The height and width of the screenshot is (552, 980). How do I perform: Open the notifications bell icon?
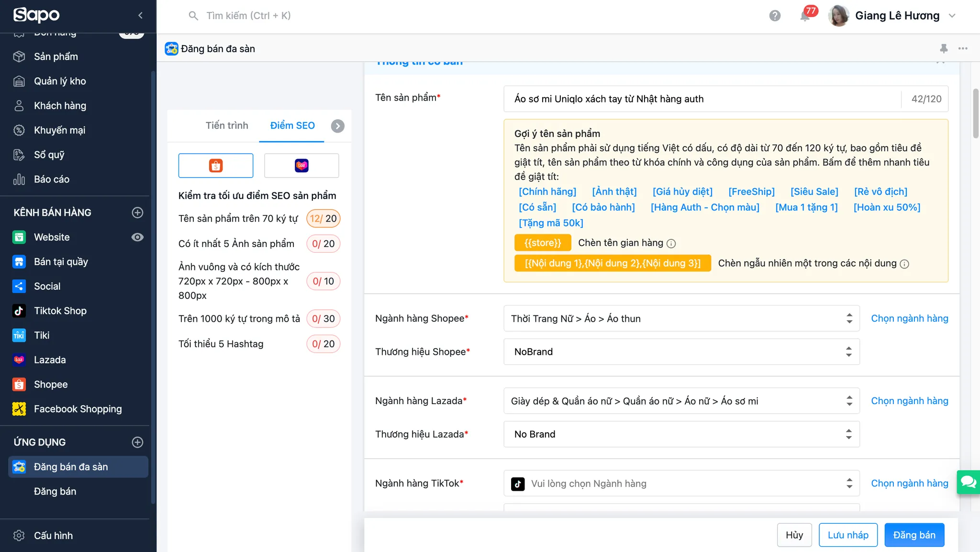(805, 16)
